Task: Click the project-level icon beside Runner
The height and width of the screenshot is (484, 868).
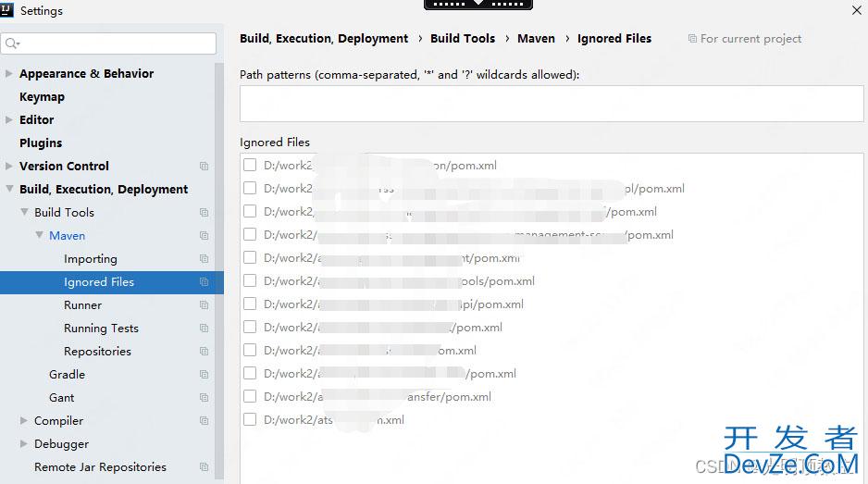Action: pos(204,305)
